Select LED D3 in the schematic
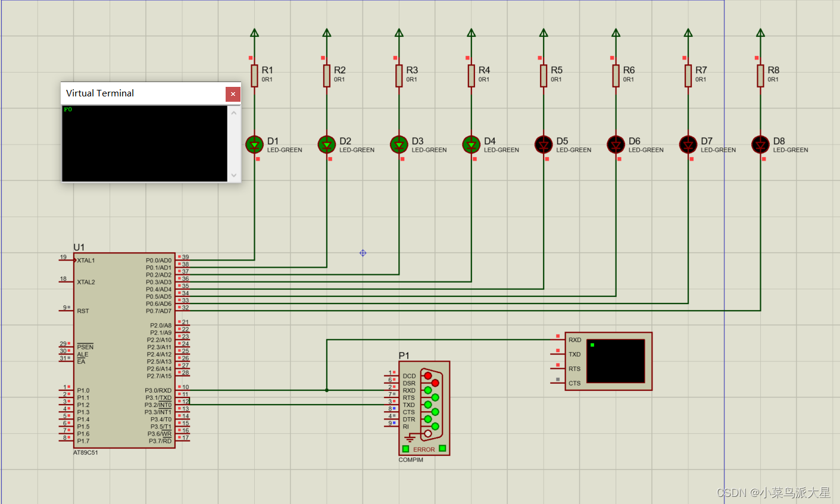The width and height of the screenshot is (840, 504). pyautogui.click(x=399, y=144)
